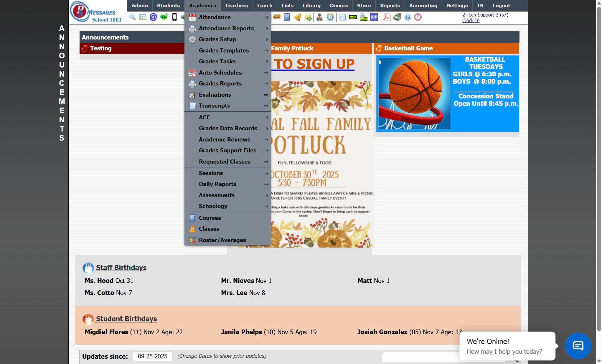The height and width of the screenshot is (364, 602).
Task: Open the Teachers menu
Action: 236,6
